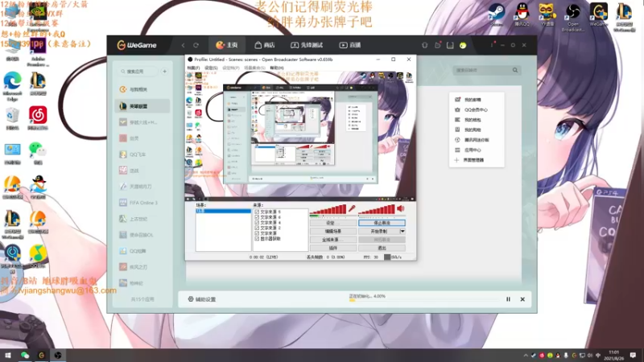This screenshot has width=644, height=362.
Task: Switch to the 先锋测试 tab in WeGame
Action: [x=307, y=45]
